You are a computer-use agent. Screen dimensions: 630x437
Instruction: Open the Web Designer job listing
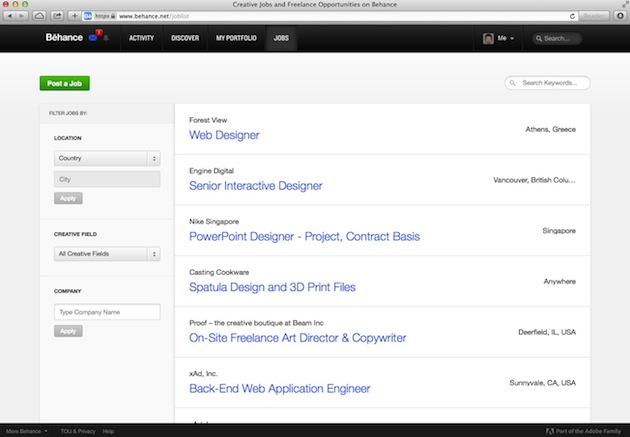pos(224,135)
